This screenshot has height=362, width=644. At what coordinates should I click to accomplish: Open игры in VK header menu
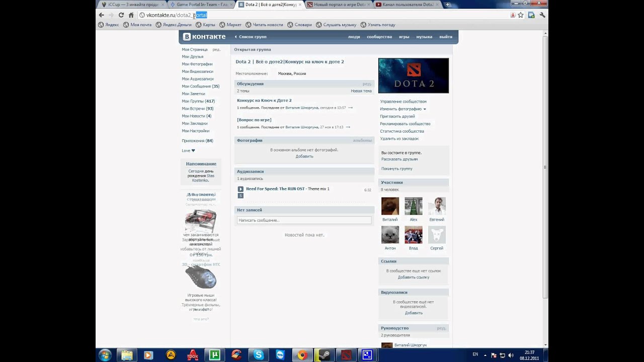[x=404, y=37]
